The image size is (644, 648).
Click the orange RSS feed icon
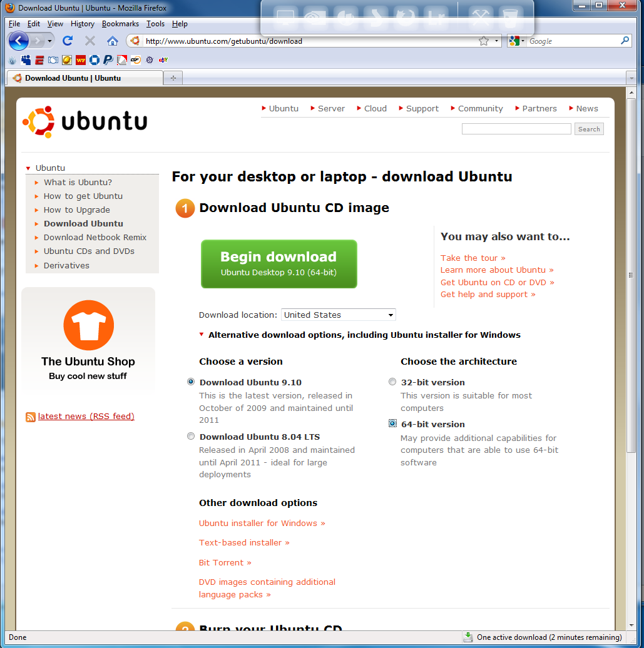(x=31, y=417)
